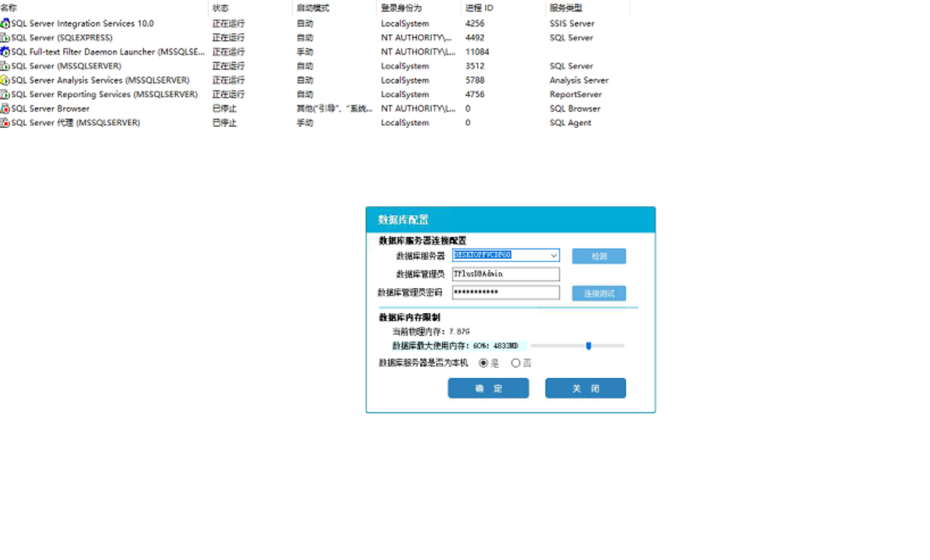Select the SQL Server (MSSQLSERVER) row name
Screen dimensions: 930x560
coord(66,66)
